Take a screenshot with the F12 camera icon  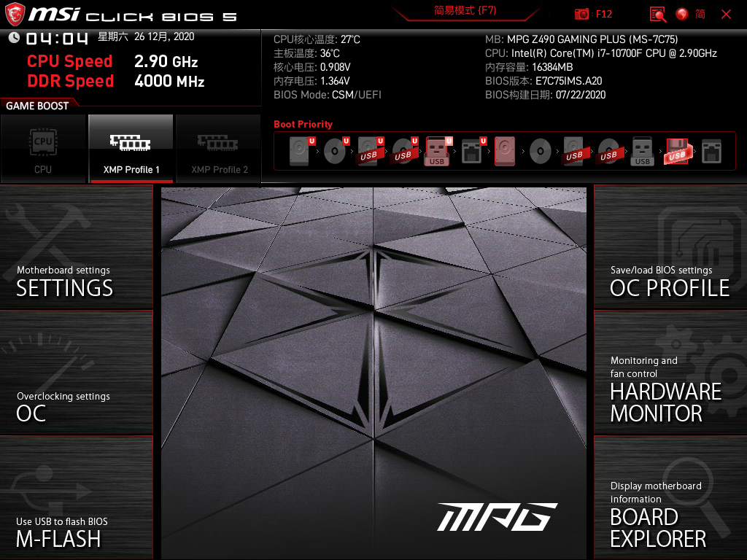click(x=582, y=14)
